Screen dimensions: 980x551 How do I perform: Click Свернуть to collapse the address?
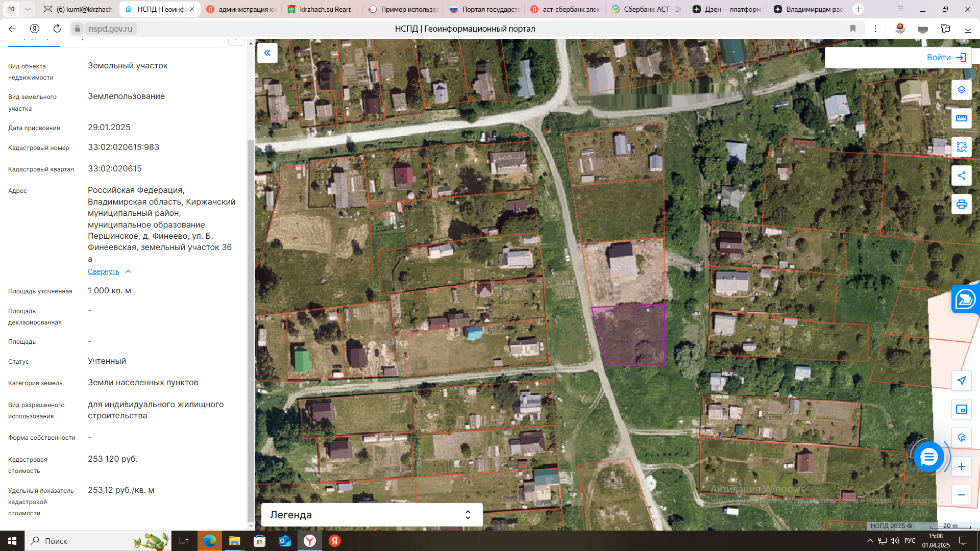[104, 271]
